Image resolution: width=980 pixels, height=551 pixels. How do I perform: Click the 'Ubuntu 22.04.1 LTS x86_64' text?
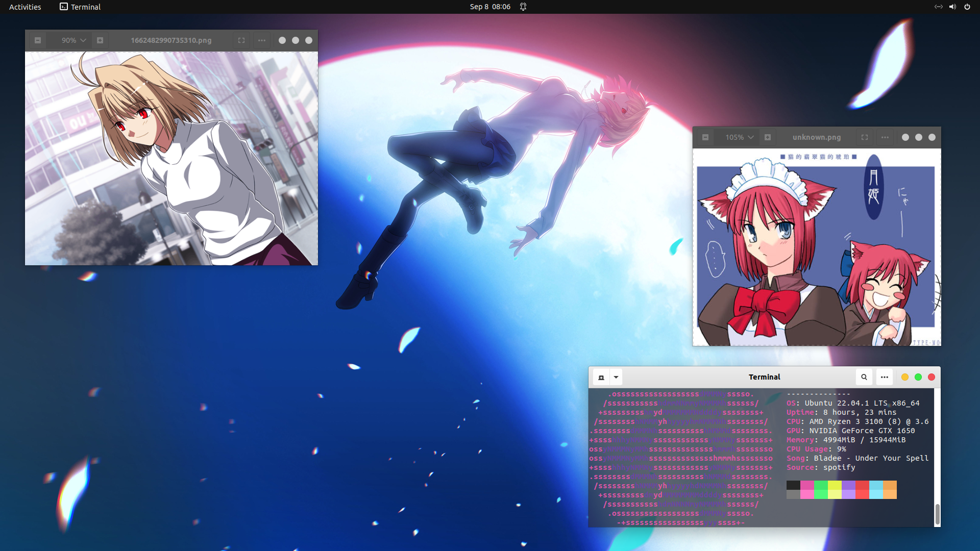click(x=862, y=403)
